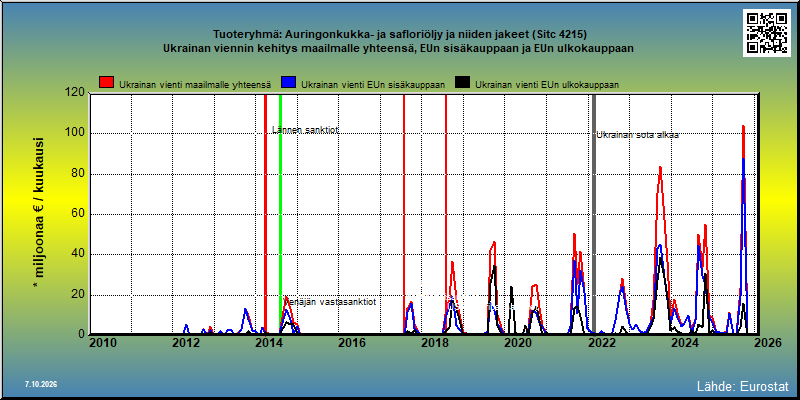Click the chart title 'Tuoteryhmä: Auringonkukka- ja saflorioljy'
Screen dimensions: 800x400
(x=400, y=35)
